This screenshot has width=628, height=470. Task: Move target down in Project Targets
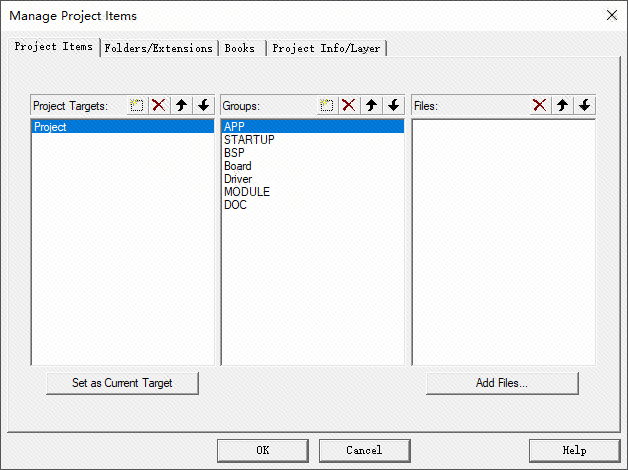tap(203, 105)
